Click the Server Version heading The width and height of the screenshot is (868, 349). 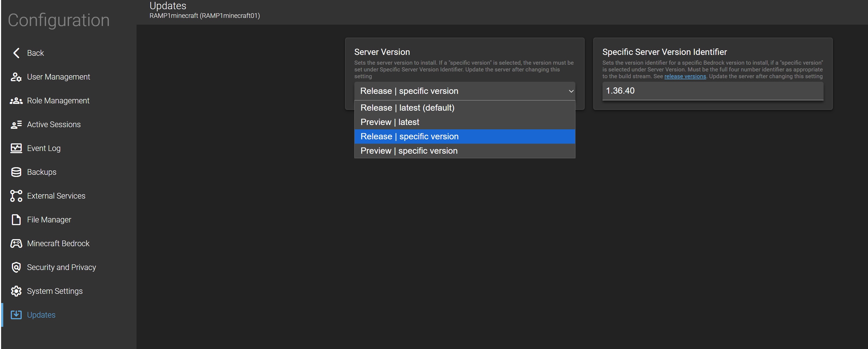pyautogui.click(x=382, y=52)
